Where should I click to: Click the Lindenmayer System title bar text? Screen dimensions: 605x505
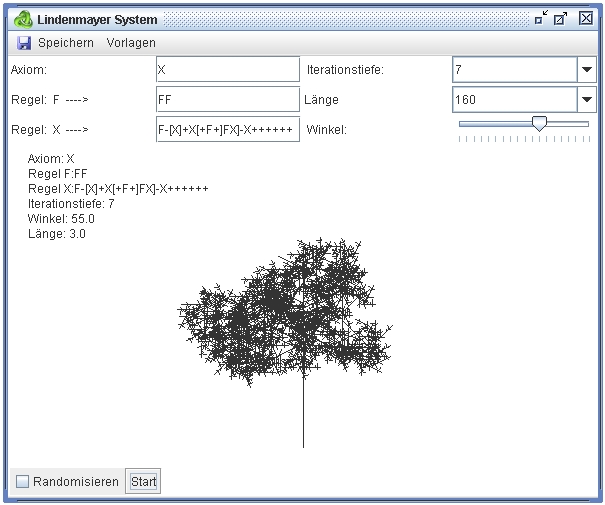(97, 20)
